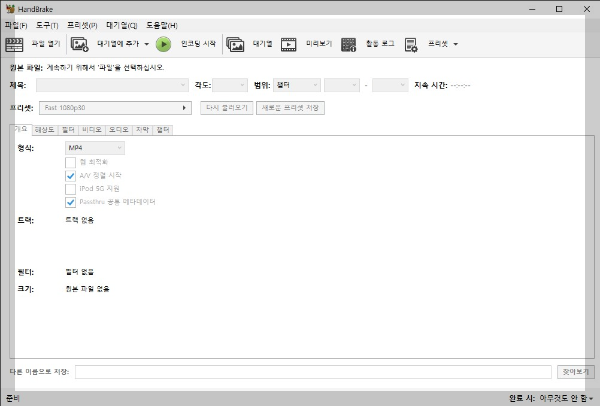Click the 필터 없음 text
Image resolution: width=600 pixels, height=406 pixels.
coord(80,272)
